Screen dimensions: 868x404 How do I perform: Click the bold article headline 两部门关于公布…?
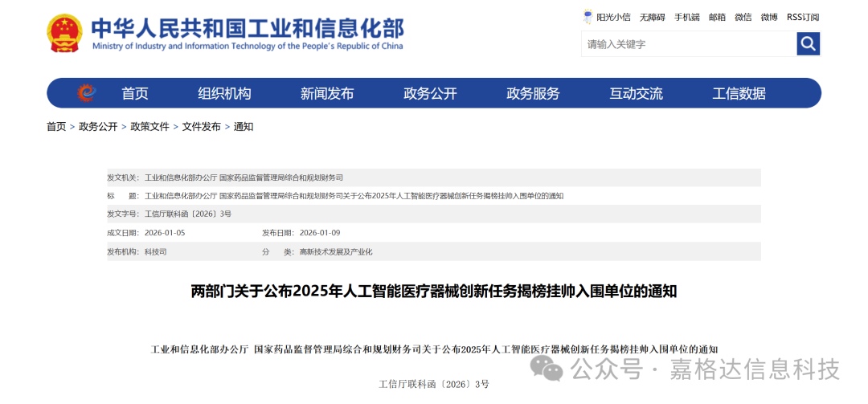[434, 291]
